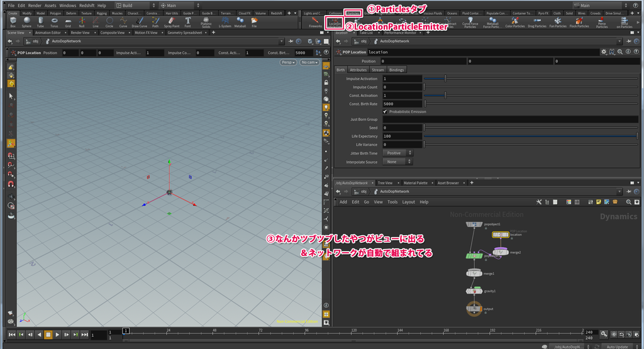
Task: Select the Spray Paint shelf tool
Action: pos(172,22)
